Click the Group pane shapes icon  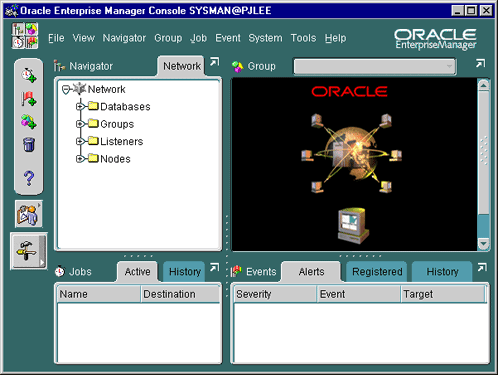[238, 66]
